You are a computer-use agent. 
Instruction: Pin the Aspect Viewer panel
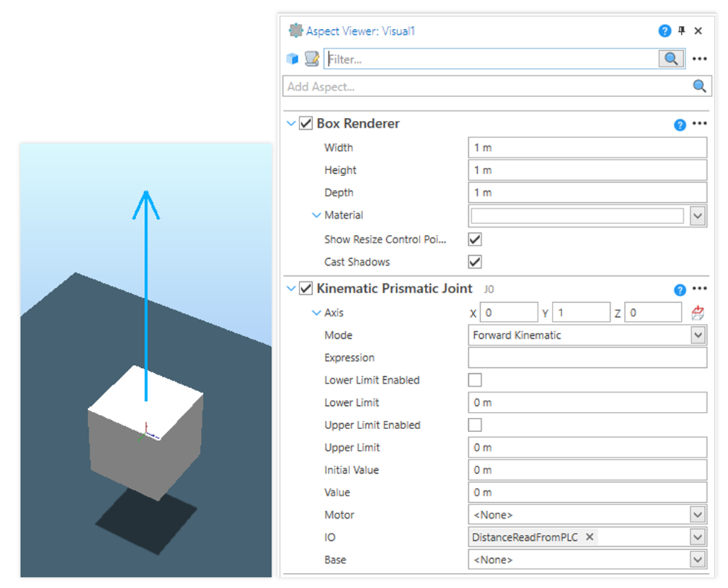682,31
